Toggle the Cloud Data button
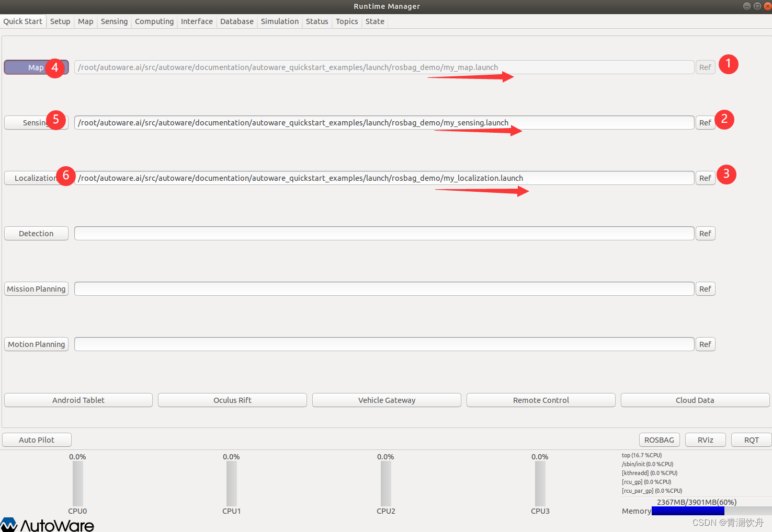This screenshot has height=532, width=772. (695, 400)
